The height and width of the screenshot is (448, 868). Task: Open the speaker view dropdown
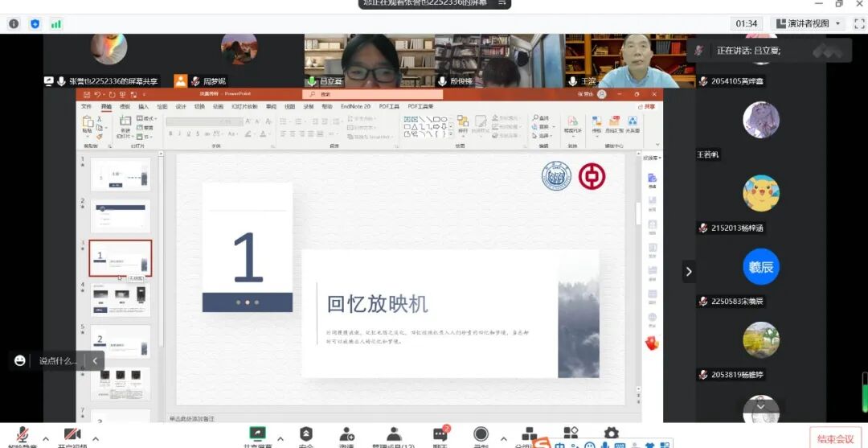tap(809, 23)
